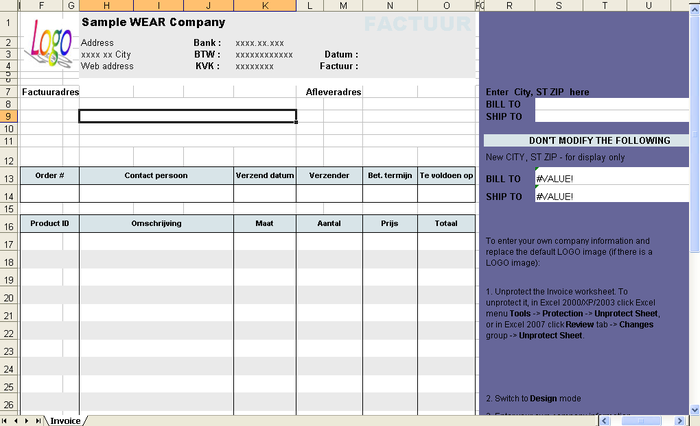
Task: Open the Invoice sheet tab
Action: 65,421
